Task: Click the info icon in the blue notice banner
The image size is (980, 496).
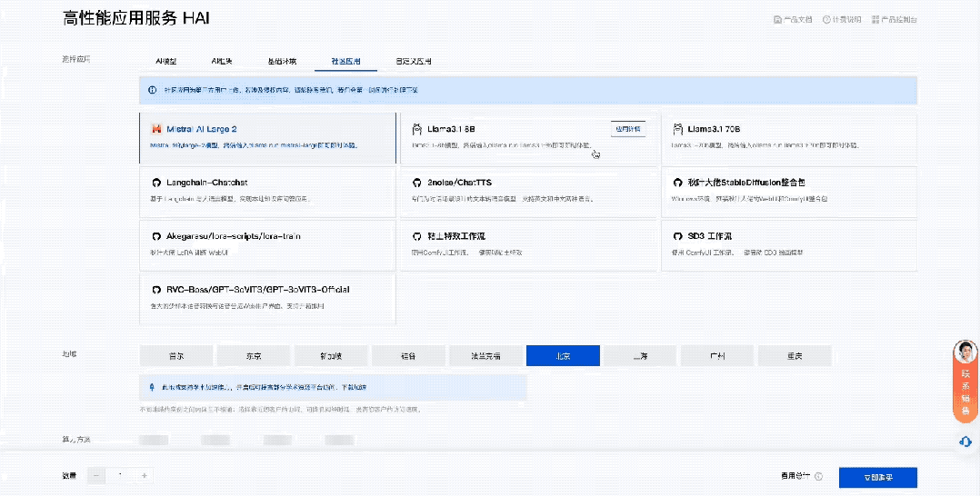Action: point(152,90)
